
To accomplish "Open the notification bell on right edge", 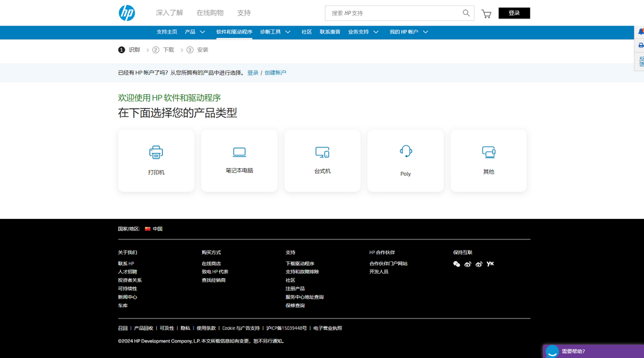I will (640, 32).
